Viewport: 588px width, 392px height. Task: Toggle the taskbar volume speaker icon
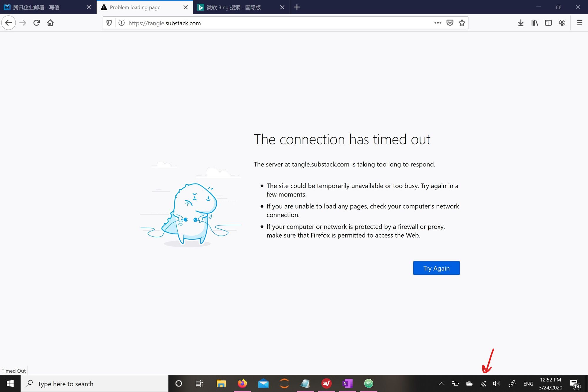pyautogui.click(x=496, y=383)
